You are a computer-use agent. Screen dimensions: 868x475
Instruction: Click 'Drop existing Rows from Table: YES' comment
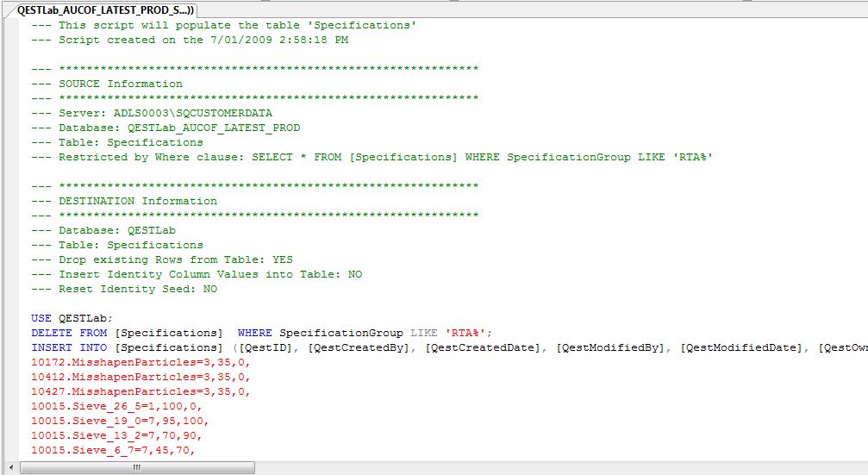point(175,259)
